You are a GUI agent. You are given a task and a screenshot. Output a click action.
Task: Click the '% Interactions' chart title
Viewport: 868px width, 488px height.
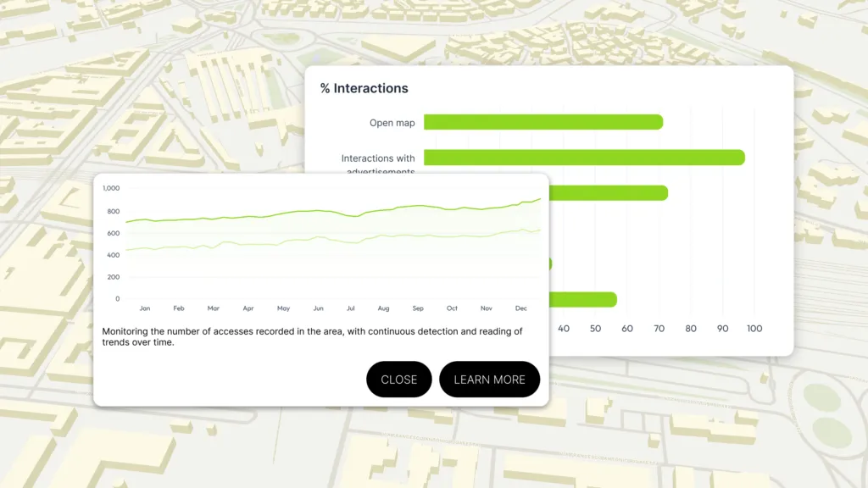click(x=364, y=88)
